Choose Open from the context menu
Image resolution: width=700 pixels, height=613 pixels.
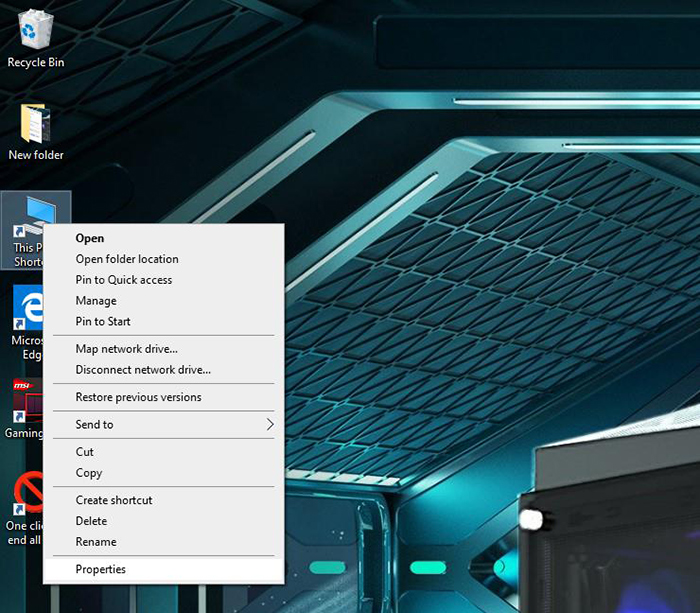(x=90, y=238)
